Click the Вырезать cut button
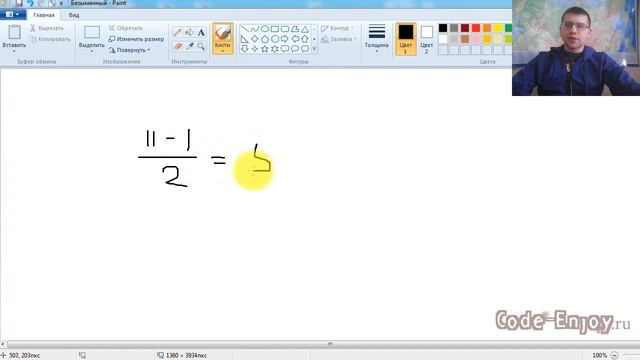This screenshot has width=640, height=360. 47,28
